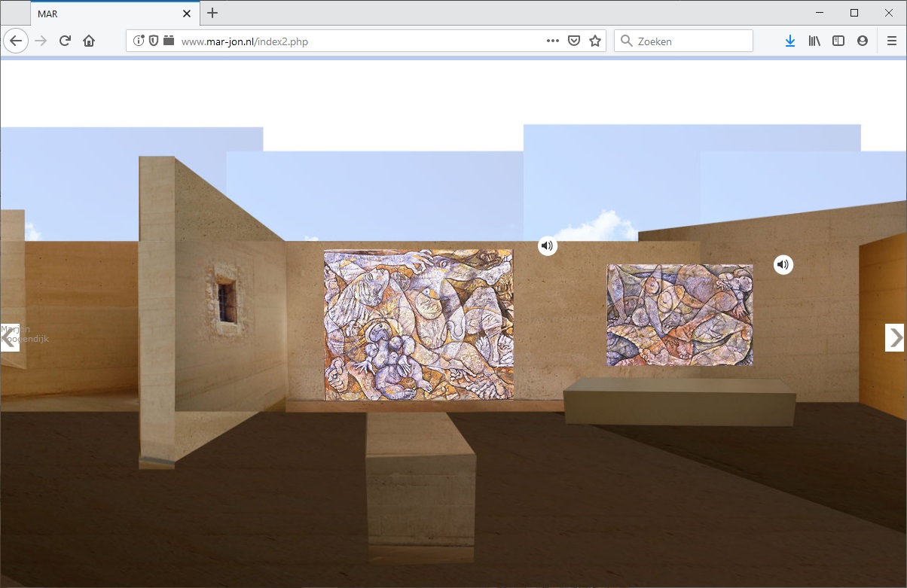This screenshot has height=588, width=907.
Task: Open the Firefox account menu
Action: (x=863, y=41)
